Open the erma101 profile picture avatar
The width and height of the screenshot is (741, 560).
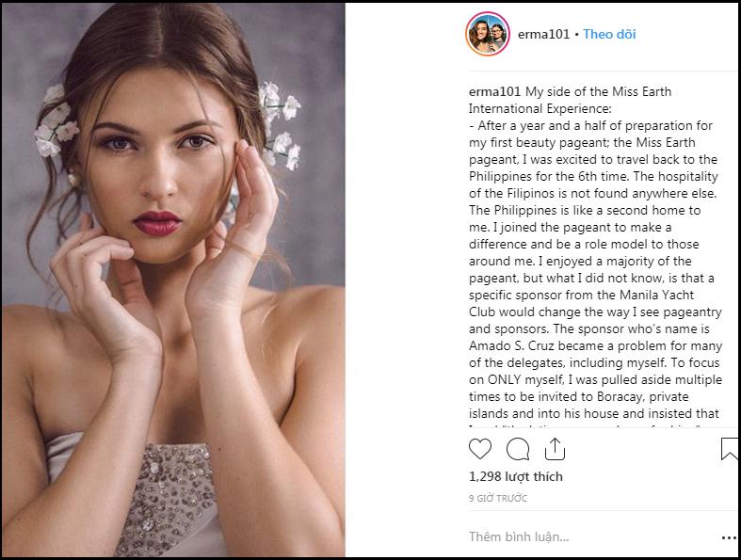tap(488, 35)
